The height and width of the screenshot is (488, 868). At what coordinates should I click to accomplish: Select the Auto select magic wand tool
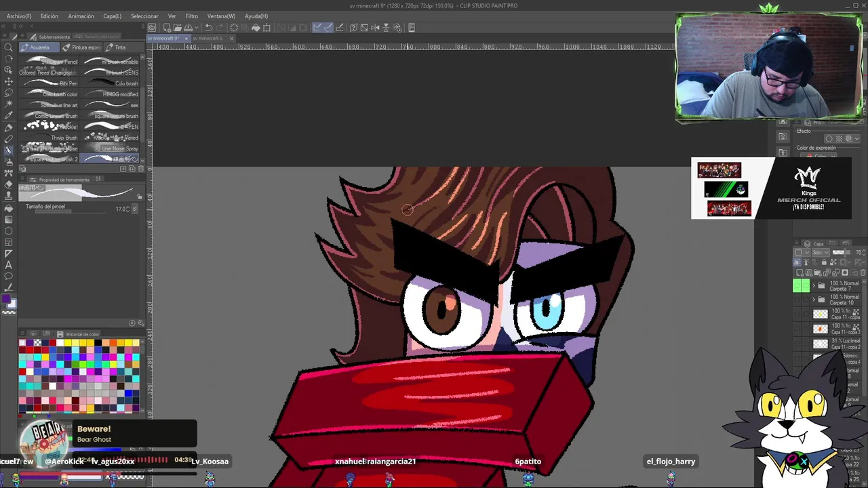(8, 104)
